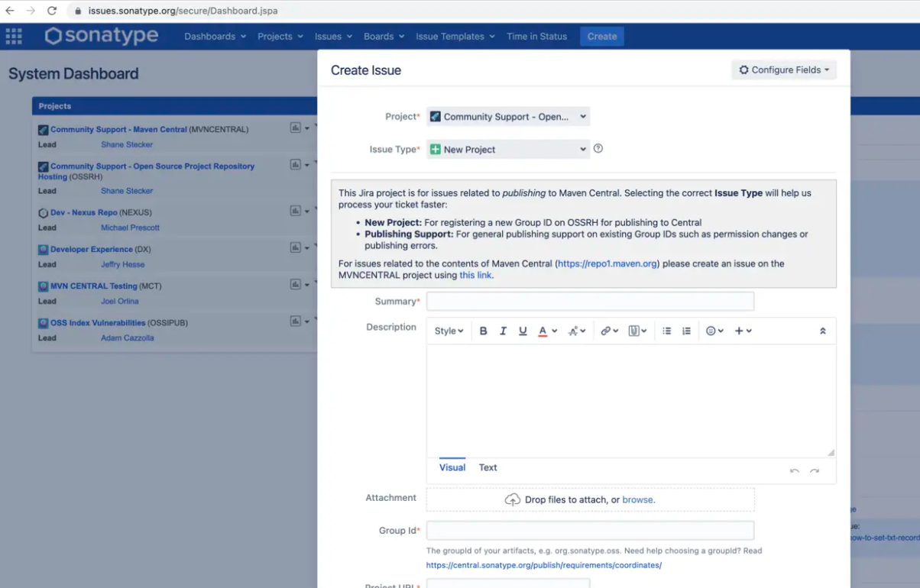Undo last edit in description
This screenshot has width=920, height=588.
[x=795, y=471]
